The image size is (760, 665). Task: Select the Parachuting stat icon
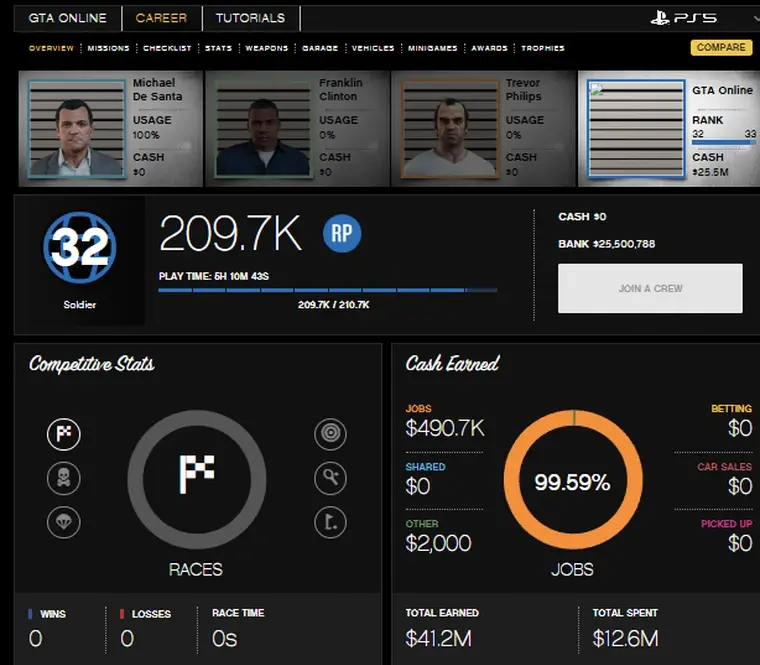(x=63, y=522)
